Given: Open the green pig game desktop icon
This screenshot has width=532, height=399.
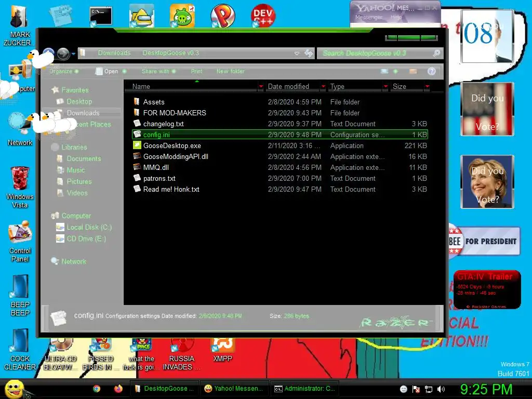Looking at the screenshot, I should [x=182, y=16].
